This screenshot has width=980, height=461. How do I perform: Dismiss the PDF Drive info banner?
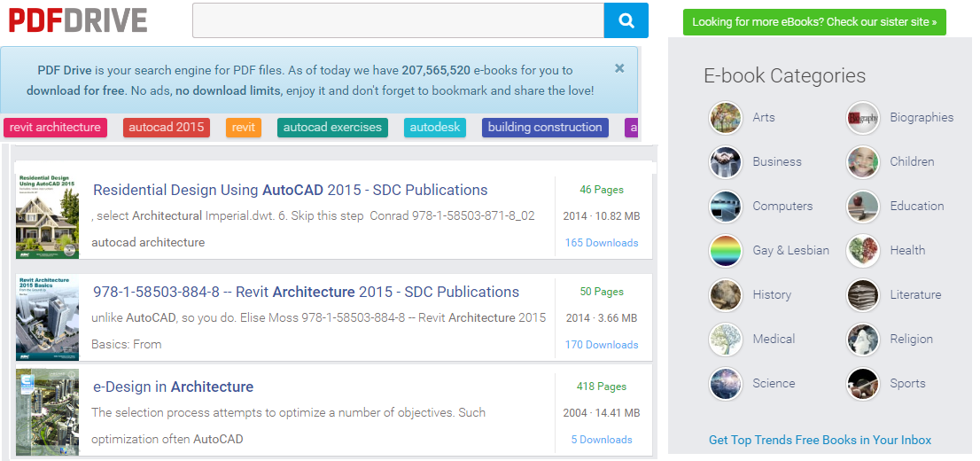619,68
